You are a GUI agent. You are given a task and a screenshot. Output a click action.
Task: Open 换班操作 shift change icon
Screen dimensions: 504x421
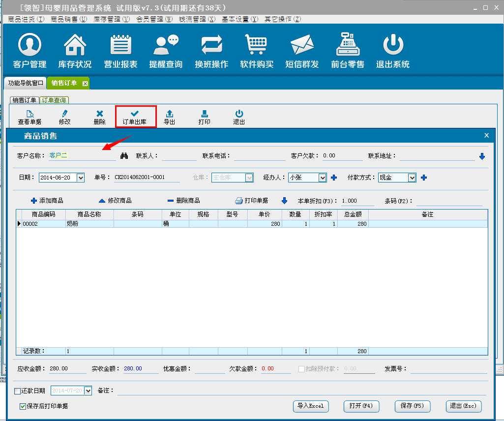[211, 51]
